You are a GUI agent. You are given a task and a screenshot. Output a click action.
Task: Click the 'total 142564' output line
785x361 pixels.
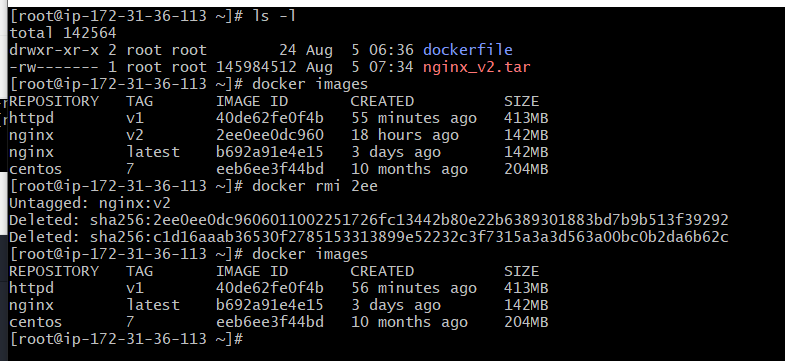coord(63,33)
